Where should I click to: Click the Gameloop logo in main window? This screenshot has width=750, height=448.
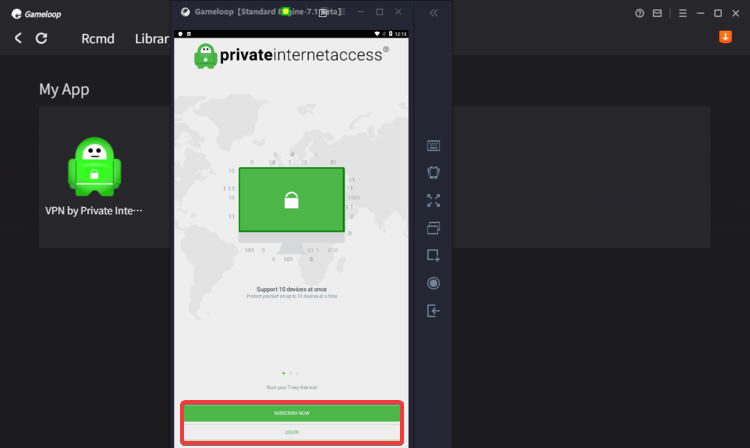pyautogui.click(x=36, y=14)
